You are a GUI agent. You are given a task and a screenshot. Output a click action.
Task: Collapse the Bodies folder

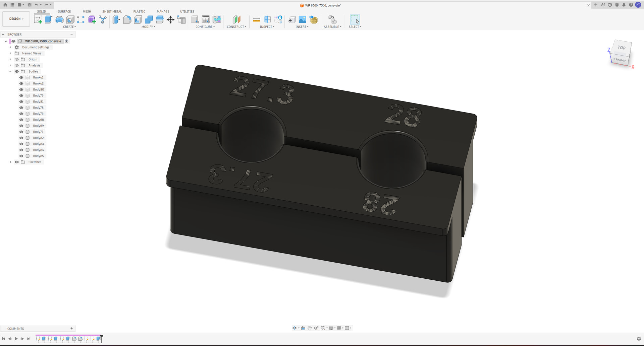[10, 71]
